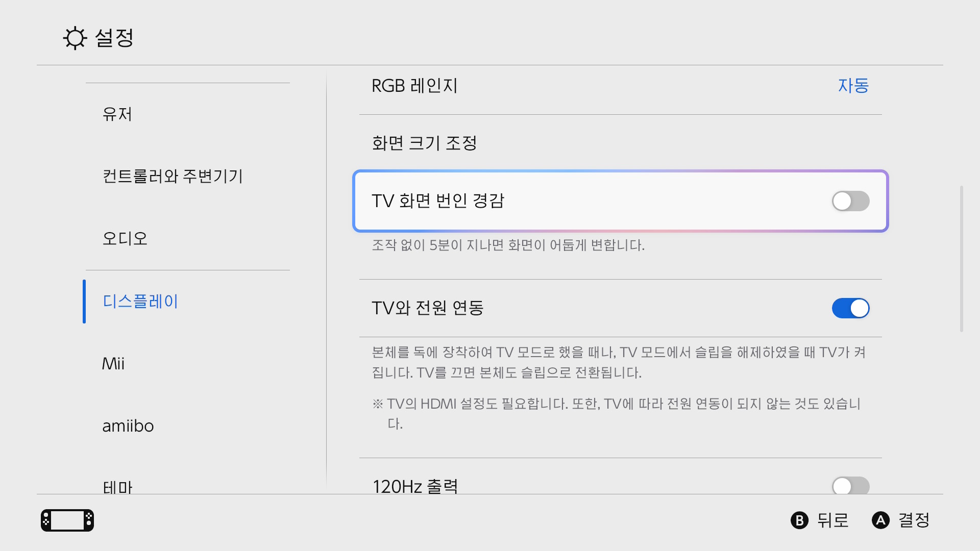Open the 오디오 settings section
This screenshot has height=551, width=980.
pyautogui.click(x=125, y=238)
